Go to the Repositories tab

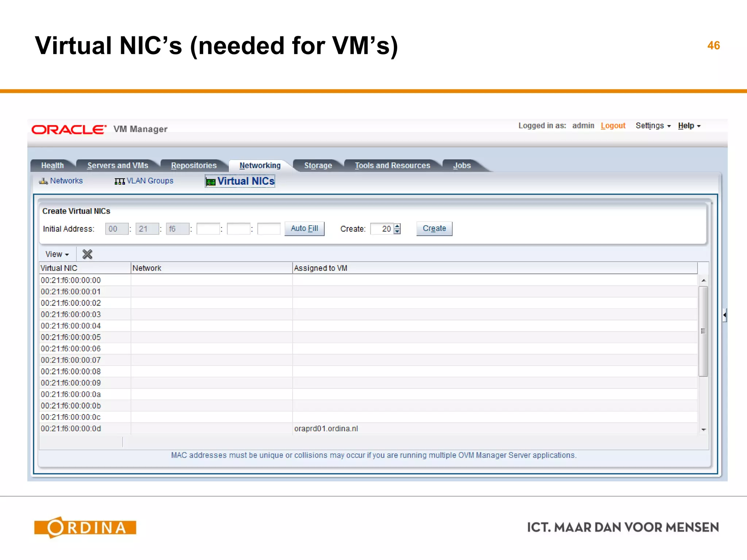tap(194, 166)
